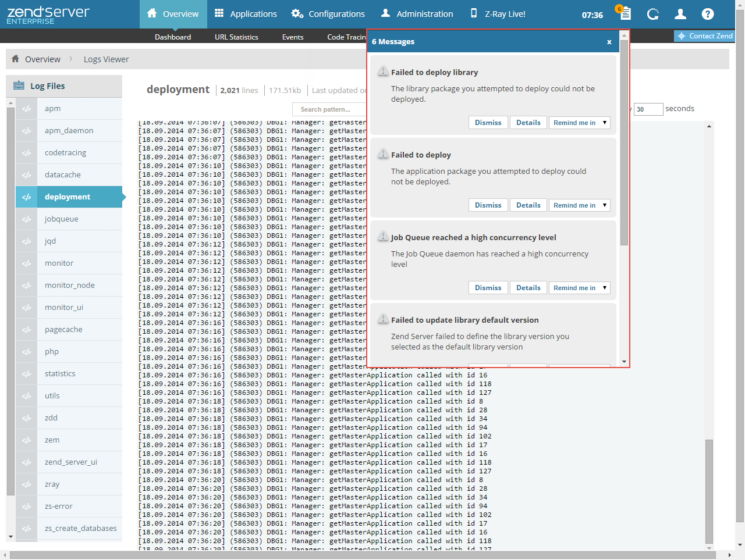Screen dimensions: 745x560
Task: Open the Applications menu
Action: click(246, 14)
